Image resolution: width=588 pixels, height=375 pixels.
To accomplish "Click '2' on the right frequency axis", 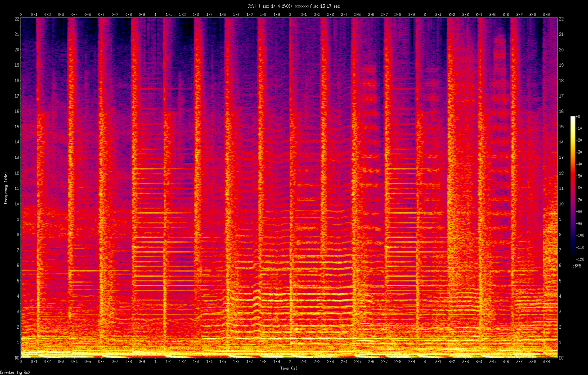I will coord(561,327).
